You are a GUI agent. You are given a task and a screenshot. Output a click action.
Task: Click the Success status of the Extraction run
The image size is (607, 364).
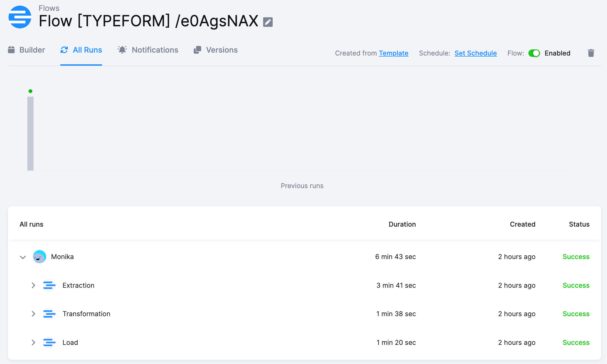576,285
